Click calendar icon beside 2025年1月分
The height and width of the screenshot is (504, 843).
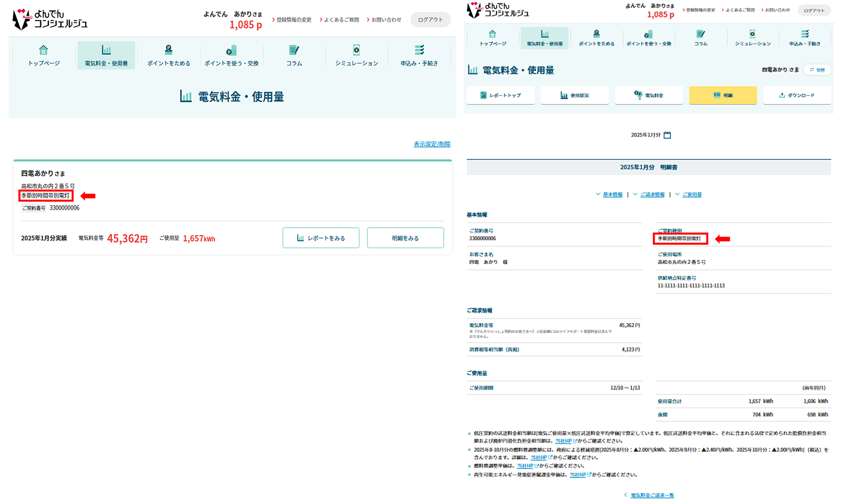pos(667,135)
